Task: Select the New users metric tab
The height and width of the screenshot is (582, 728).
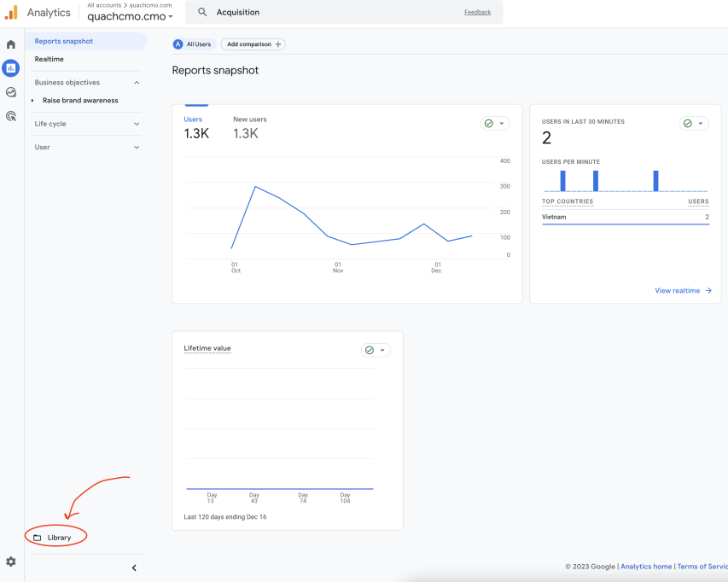Action: (249, 127)
